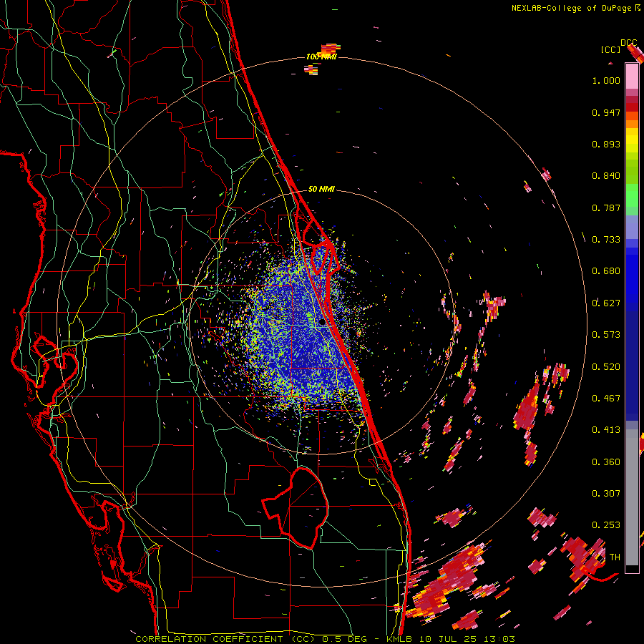Select the 0.520 scale value

(606, 367)
